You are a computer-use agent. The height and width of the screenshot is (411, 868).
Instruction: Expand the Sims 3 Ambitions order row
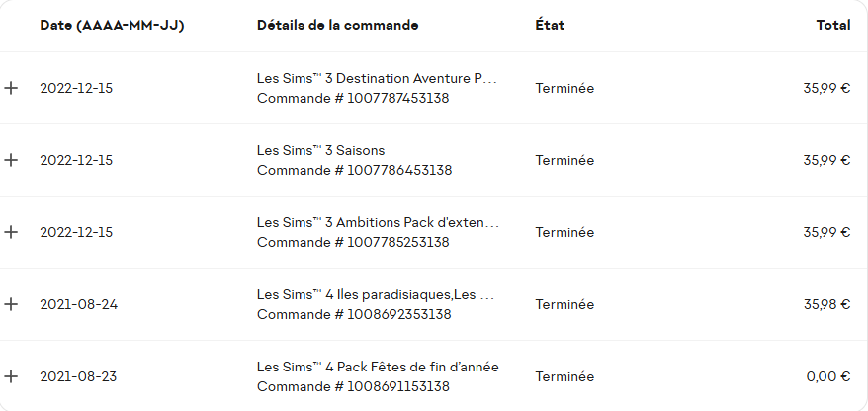[12, 232]
